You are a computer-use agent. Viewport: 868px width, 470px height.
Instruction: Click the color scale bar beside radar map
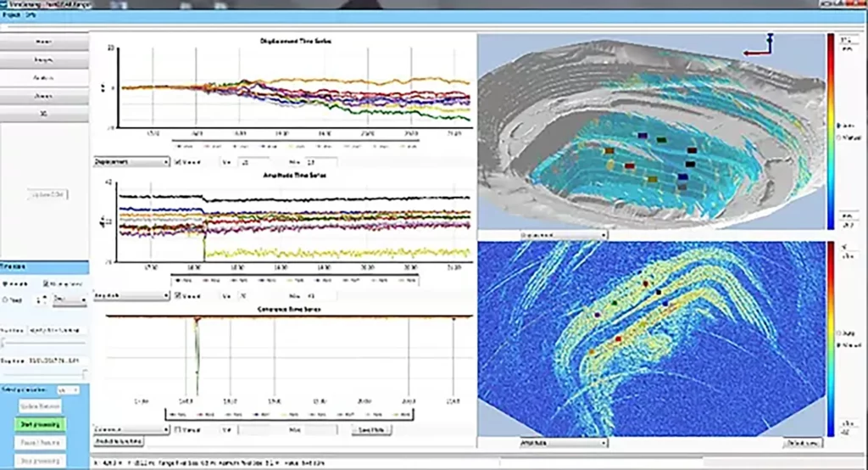[x=831, y=339]
